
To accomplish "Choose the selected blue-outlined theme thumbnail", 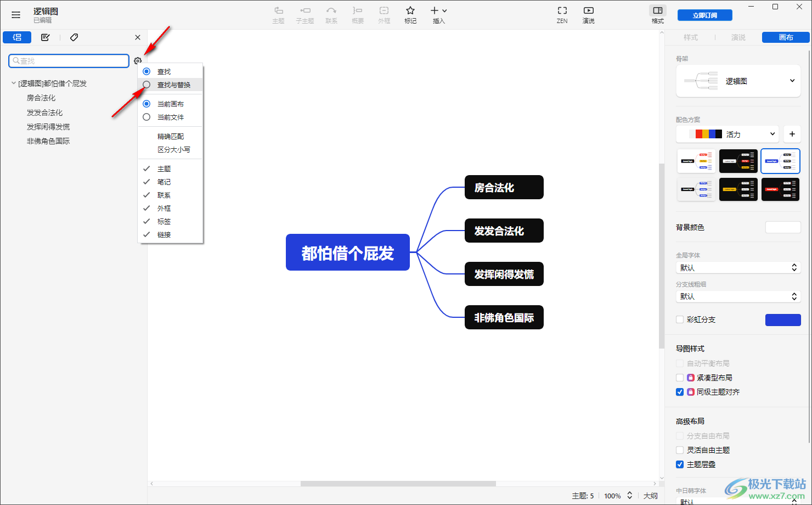I will tap(780, 161).
